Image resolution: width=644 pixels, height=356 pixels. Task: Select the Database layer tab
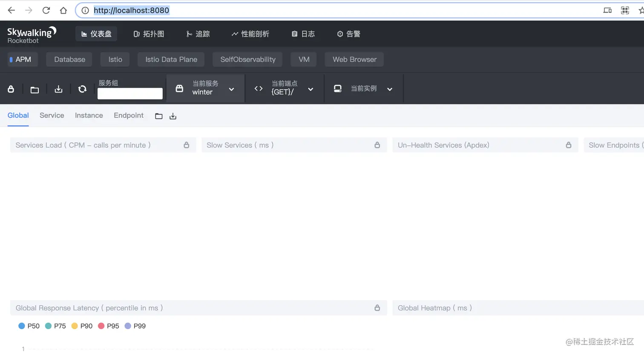[69, 59]
